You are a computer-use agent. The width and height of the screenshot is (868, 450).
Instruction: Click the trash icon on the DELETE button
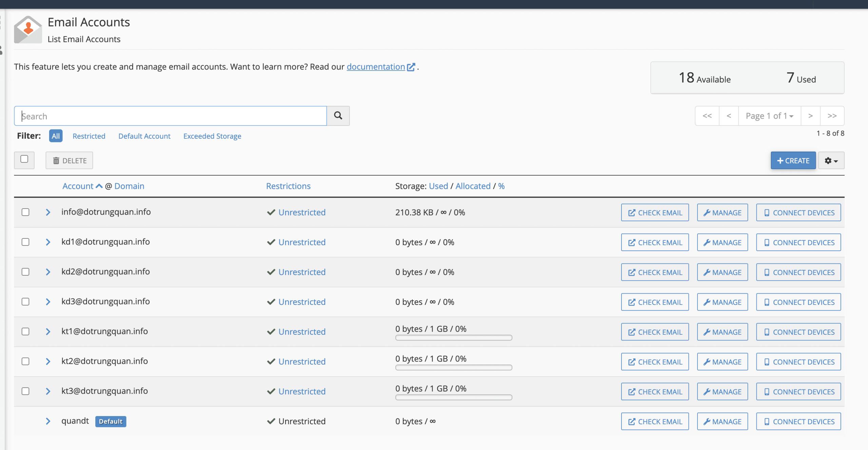click(57, 160)
